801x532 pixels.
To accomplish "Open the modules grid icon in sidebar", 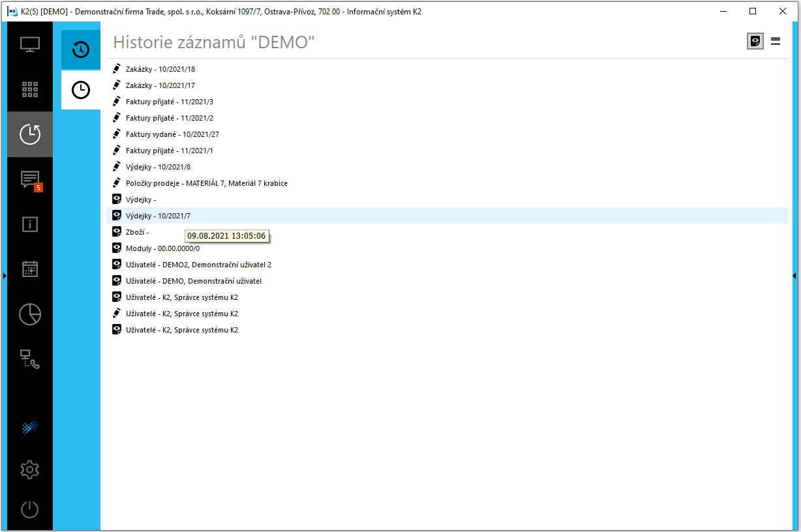I will [30, 89].
